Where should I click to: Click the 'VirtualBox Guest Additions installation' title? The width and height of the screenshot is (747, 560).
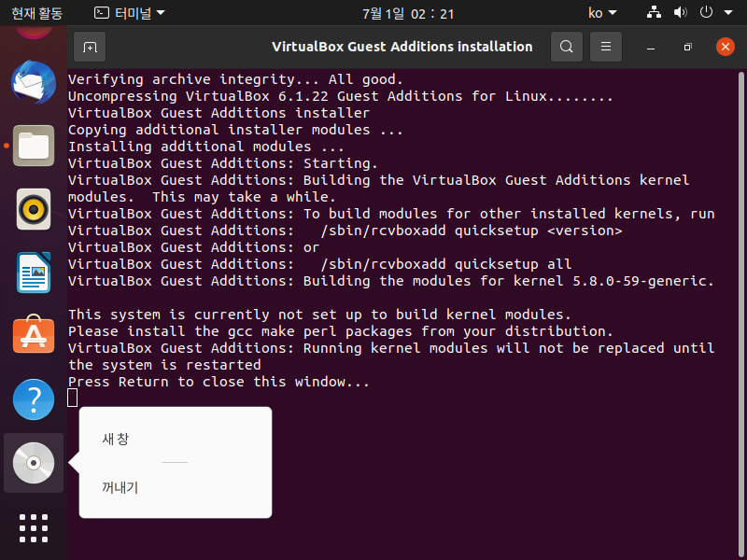402,47
